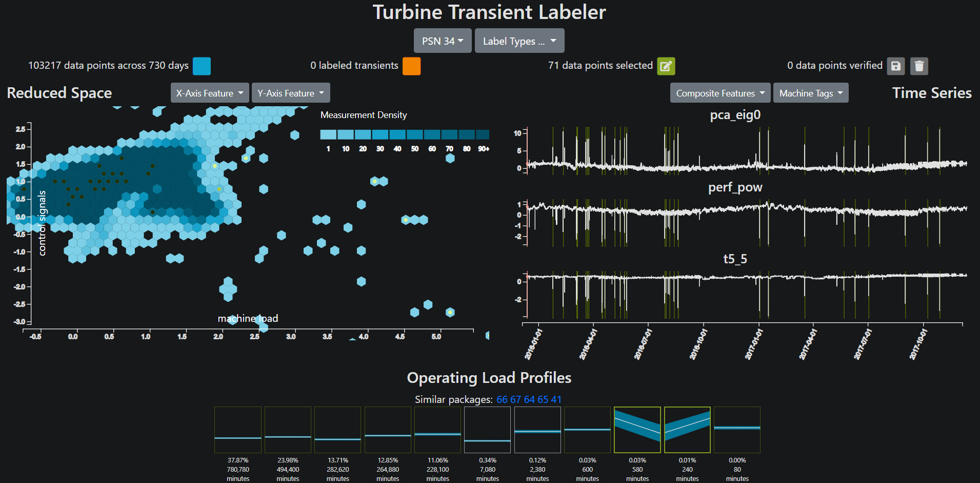Open the Machine Tags menu

pos(811,93)
